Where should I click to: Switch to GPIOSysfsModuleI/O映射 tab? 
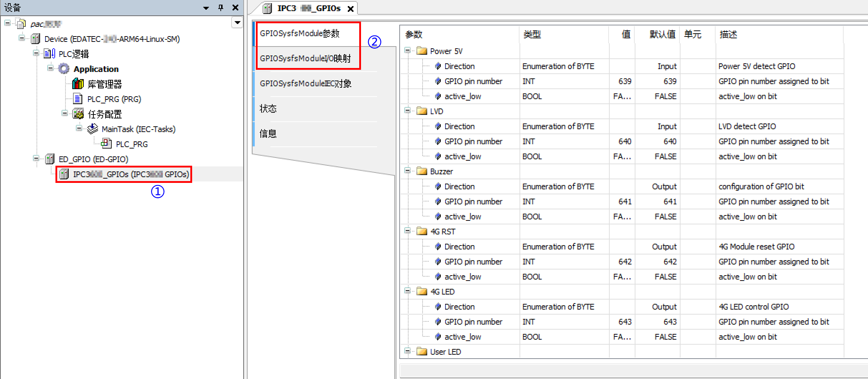pos(306,58)
